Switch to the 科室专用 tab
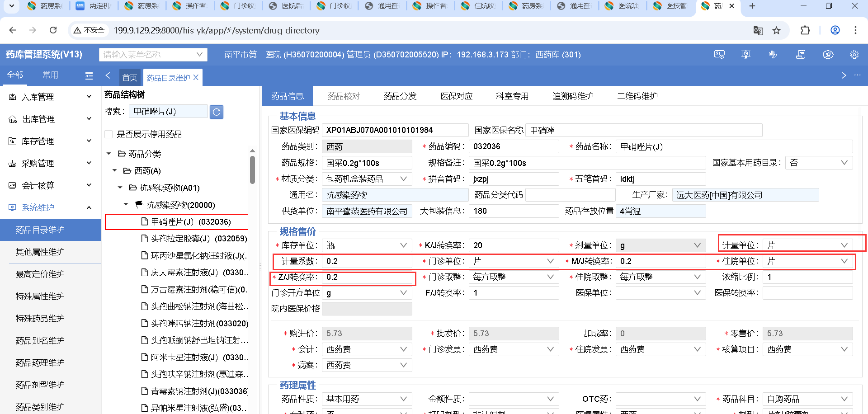This screenshot has height=414, width=868. click(512, 96)
